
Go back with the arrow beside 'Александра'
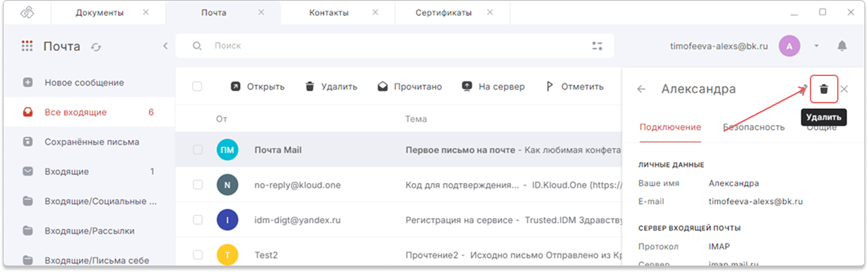[642, 89]
